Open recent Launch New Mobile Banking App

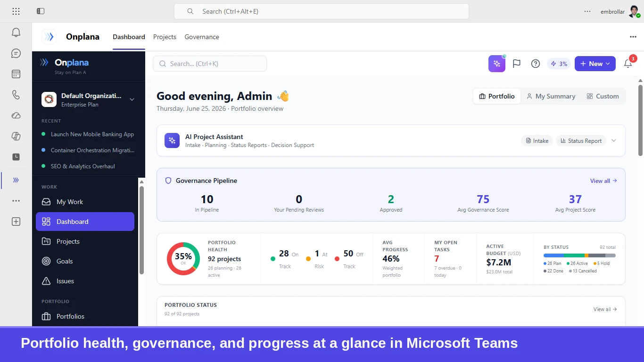[88, 134]
